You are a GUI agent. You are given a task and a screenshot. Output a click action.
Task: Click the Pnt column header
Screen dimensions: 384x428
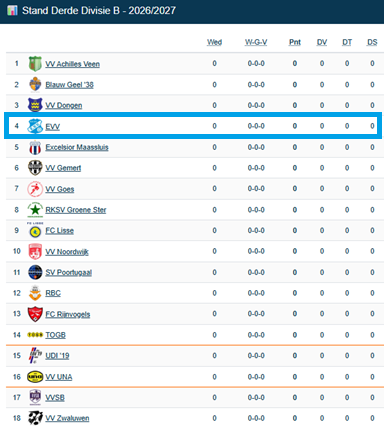(x=295, y=42)
